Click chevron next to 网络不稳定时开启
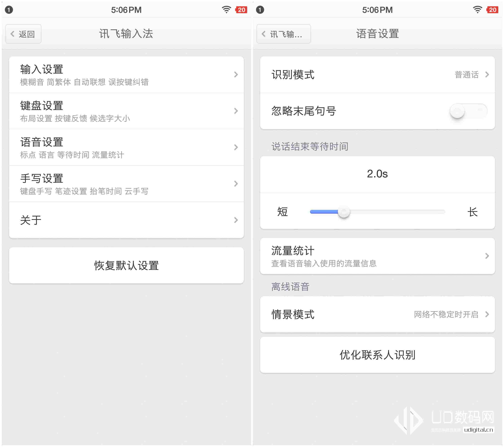This screenshot has height=447, width=504. pyautogui.click(x=487, y=314)
